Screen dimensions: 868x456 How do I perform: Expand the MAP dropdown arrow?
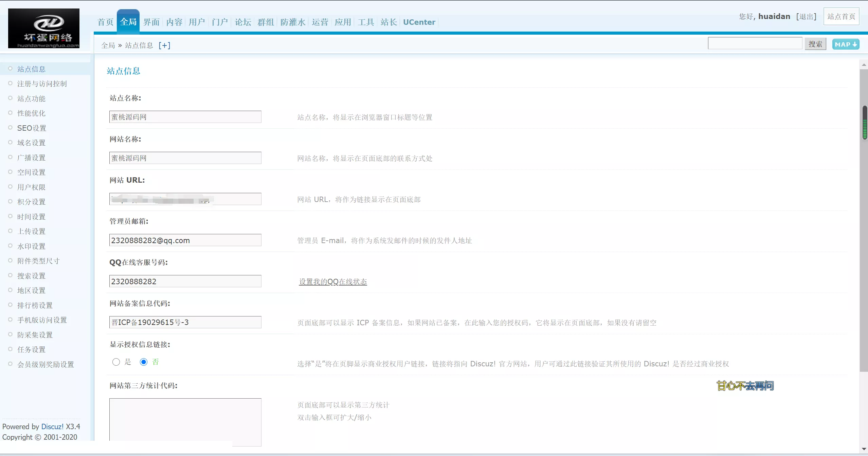pos(855,44)
